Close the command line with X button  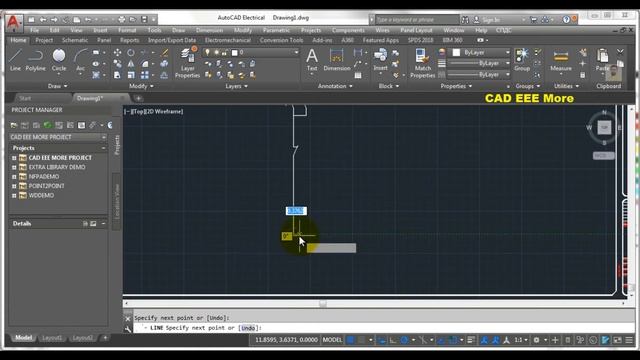(x=128, y=318)
